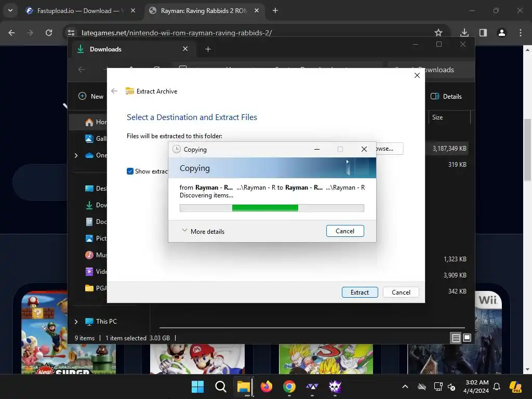Click the green copying progress bar
The image size is (532, 399).
point(271,208)
